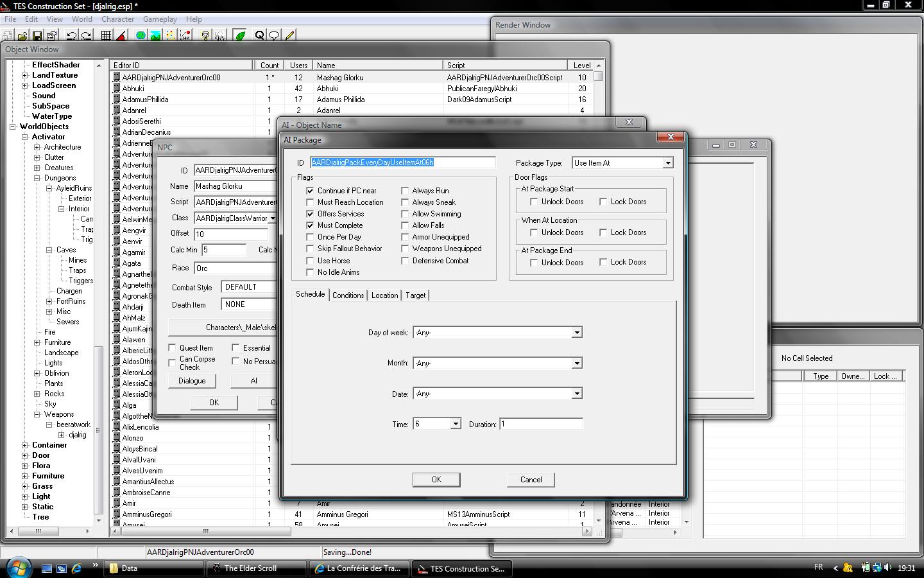Toggle snap to grid icon
This screenshot has height=578, width=924.
(107, 35)
